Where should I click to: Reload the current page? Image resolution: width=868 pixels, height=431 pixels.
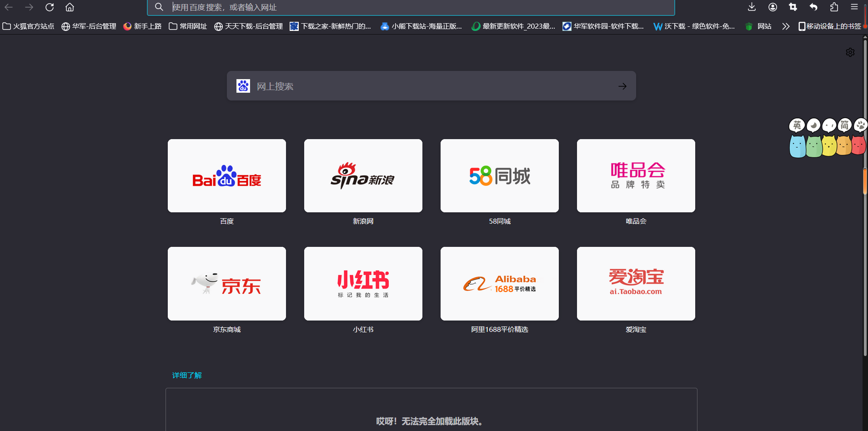[50, 7]
